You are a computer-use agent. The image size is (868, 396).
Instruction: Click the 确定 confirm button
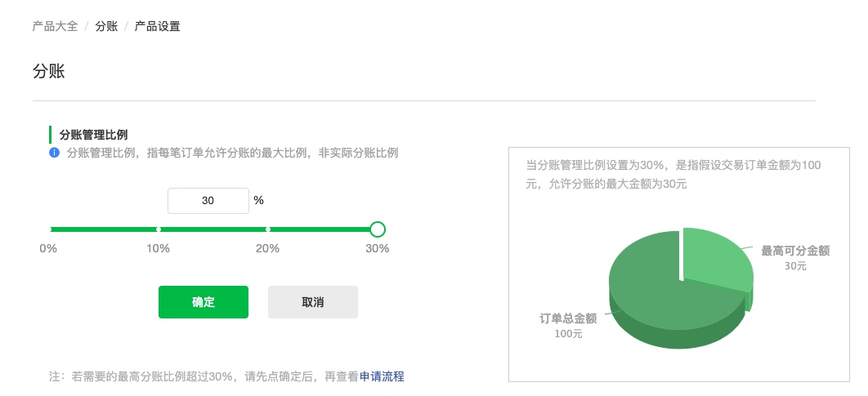click(x=204, y=302)
